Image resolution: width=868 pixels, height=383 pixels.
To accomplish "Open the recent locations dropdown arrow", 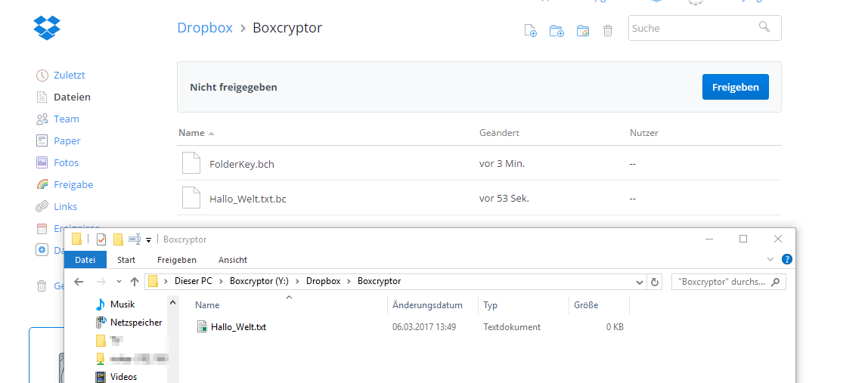I will click(x=117, y=282).
